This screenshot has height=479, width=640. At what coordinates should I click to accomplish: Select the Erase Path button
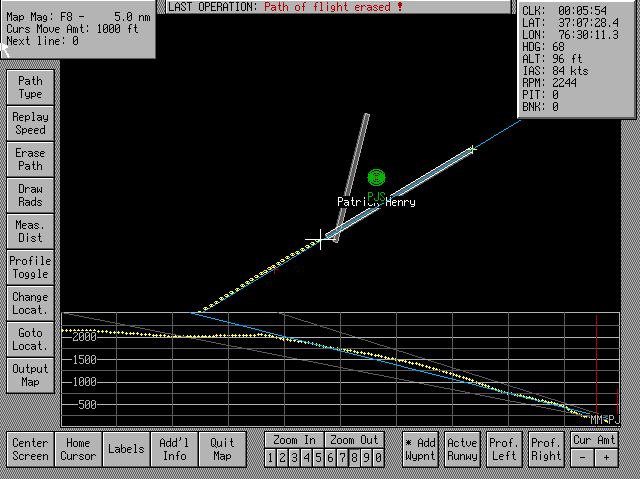click(x=30, y=159)
